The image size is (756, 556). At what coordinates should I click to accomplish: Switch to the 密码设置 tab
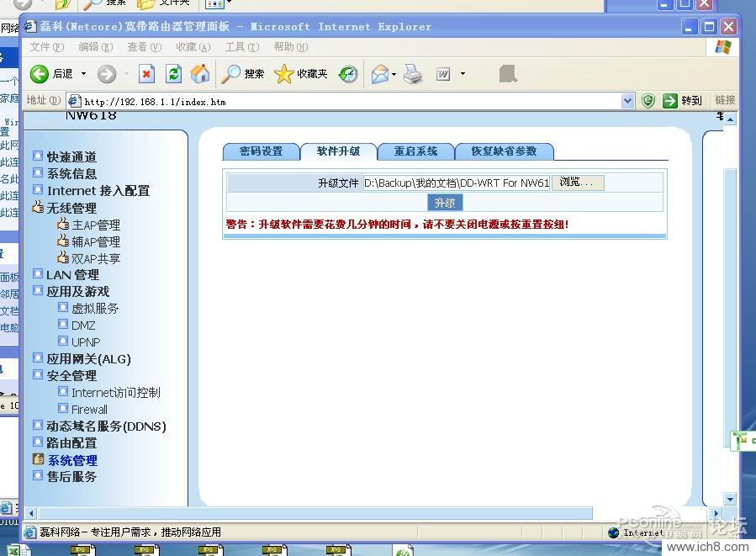click(261, 151)
